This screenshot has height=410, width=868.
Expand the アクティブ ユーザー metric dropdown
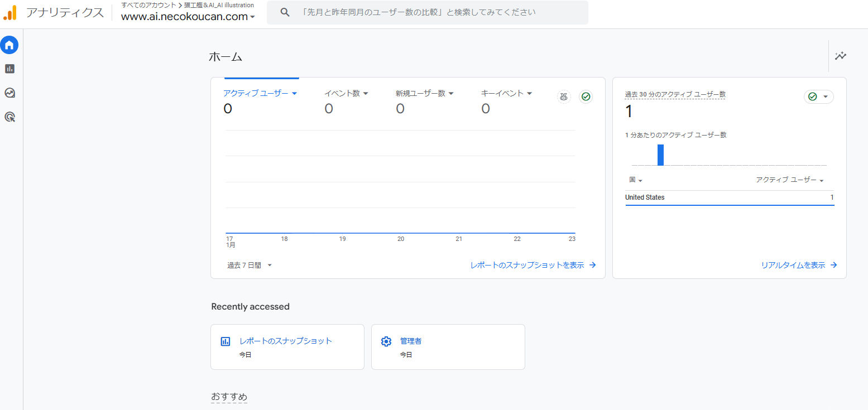pyautogui.click(x=294, y=94)
